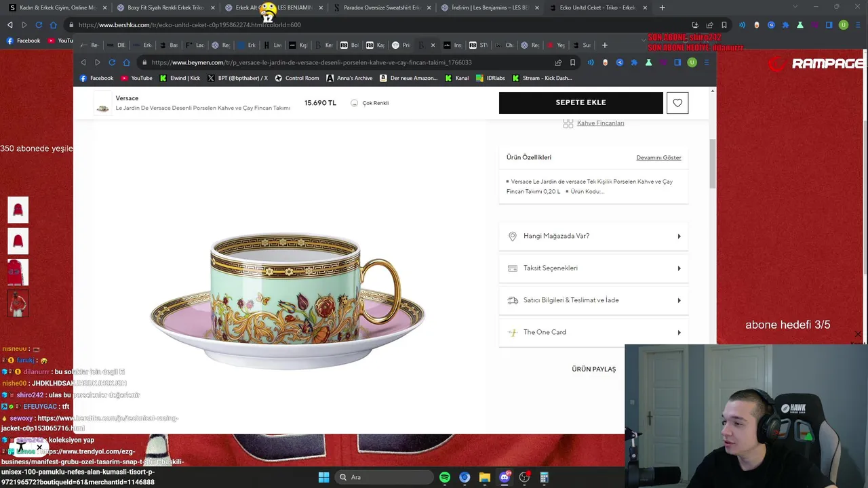Open Facebook bookmark in front browser
This screenshot has width=868, height=488.
pyautogui.click(x=96, y=78)
